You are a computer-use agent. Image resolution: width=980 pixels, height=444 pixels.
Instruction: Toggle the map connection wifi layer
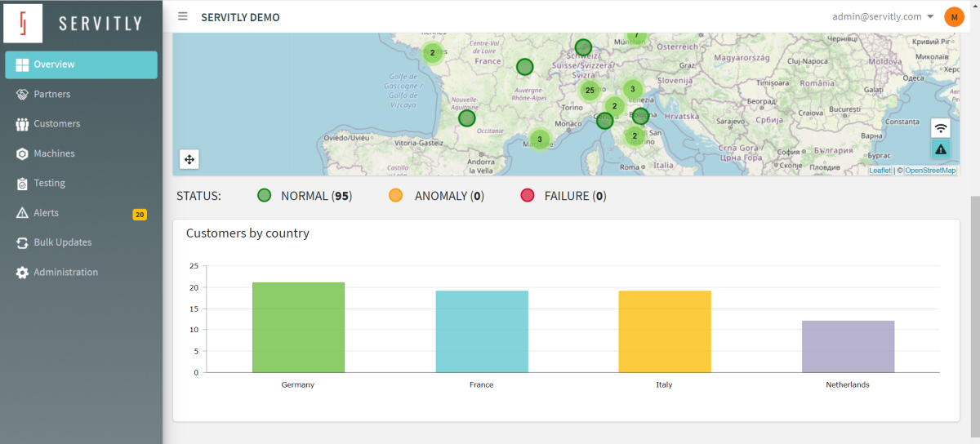coord(941,128)
